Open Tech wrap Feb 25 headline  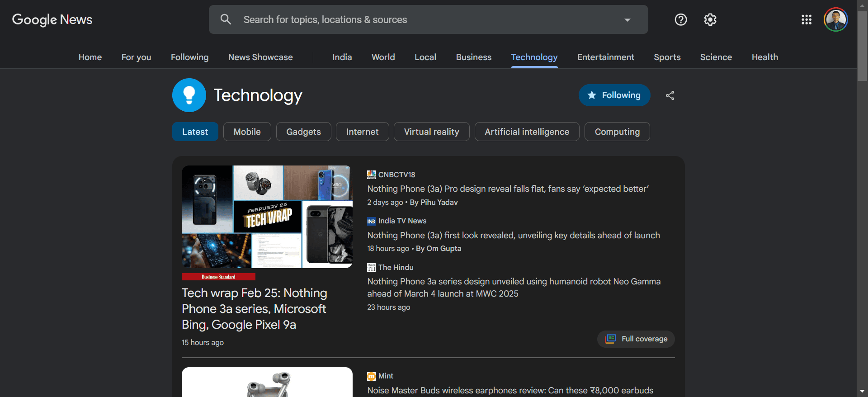coord(254,309)
